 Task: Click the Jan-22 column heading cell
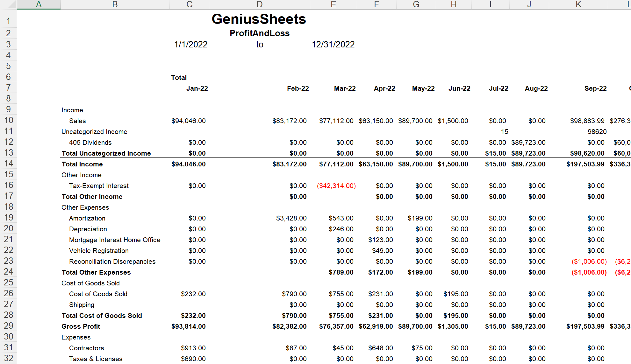(197, 88)
